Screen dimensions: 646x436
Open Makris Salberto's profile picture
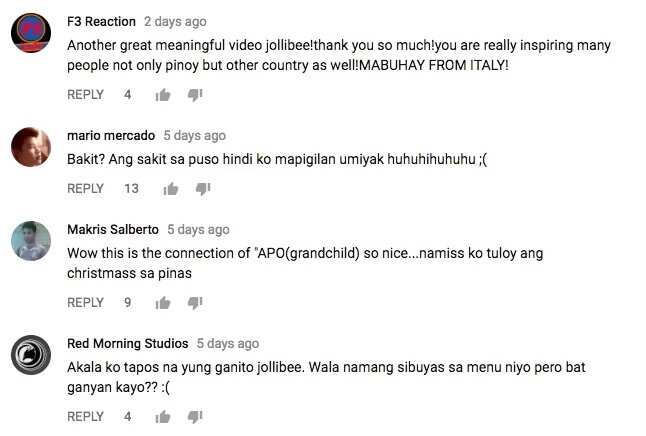point(31,241)
